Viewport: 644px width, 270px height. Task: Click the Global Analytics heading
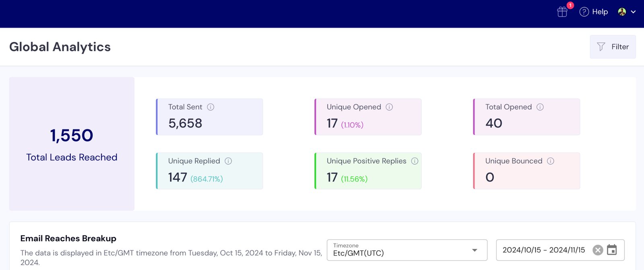[60, 47]
